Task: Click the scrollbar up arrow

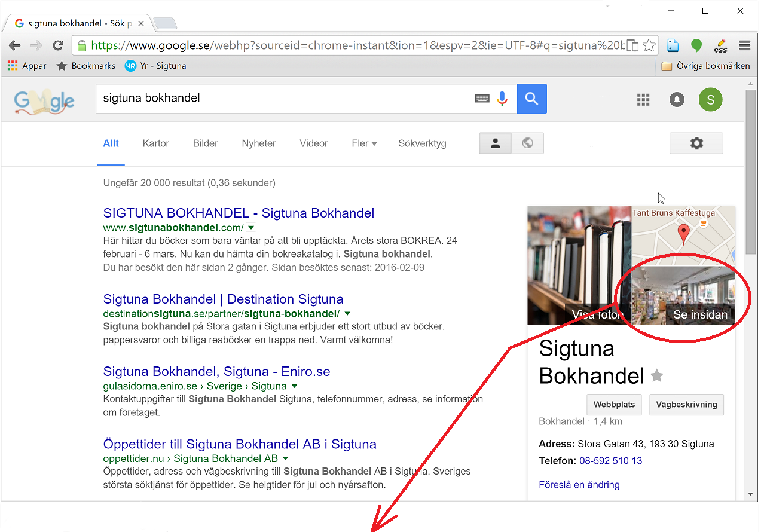Action: coord(752,84)
